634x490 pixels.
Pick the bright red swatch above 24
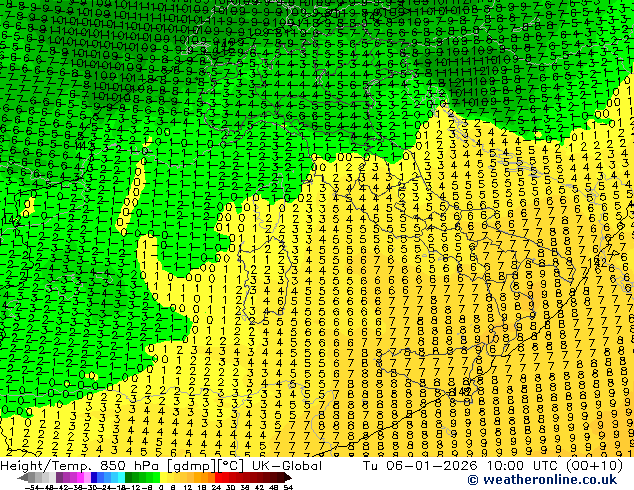(218, 477)
